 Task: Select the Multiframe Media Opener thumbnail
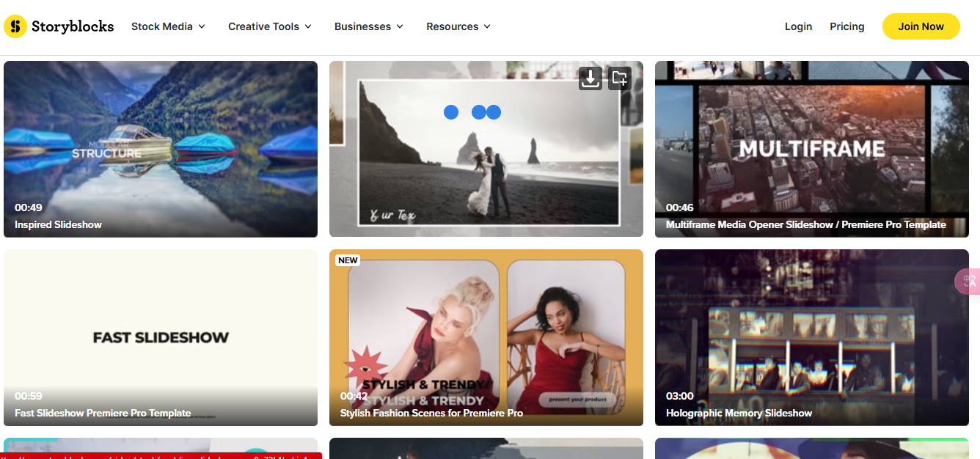(x=811, y=147)
